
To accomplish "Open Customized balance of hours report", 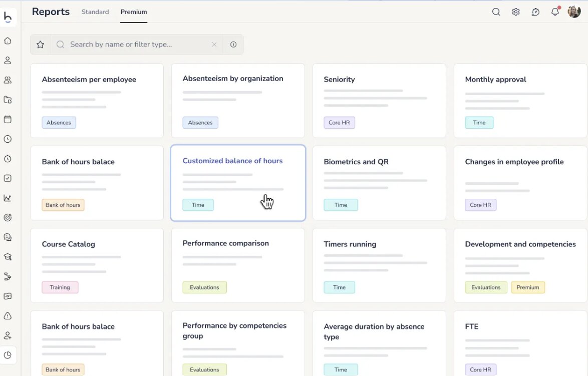I will 238,183.
